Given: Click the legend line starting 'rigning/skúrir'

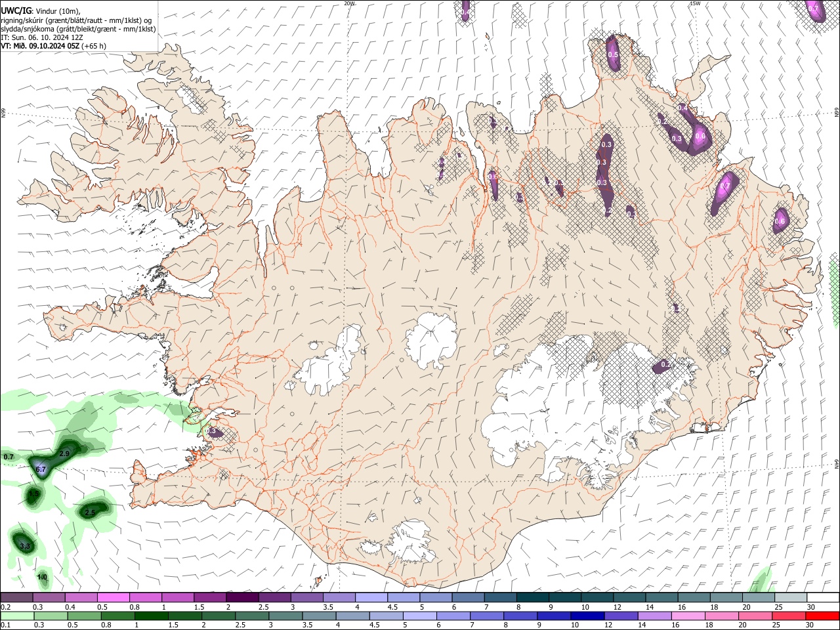Looking at the screenshot, I should point(76,20).
